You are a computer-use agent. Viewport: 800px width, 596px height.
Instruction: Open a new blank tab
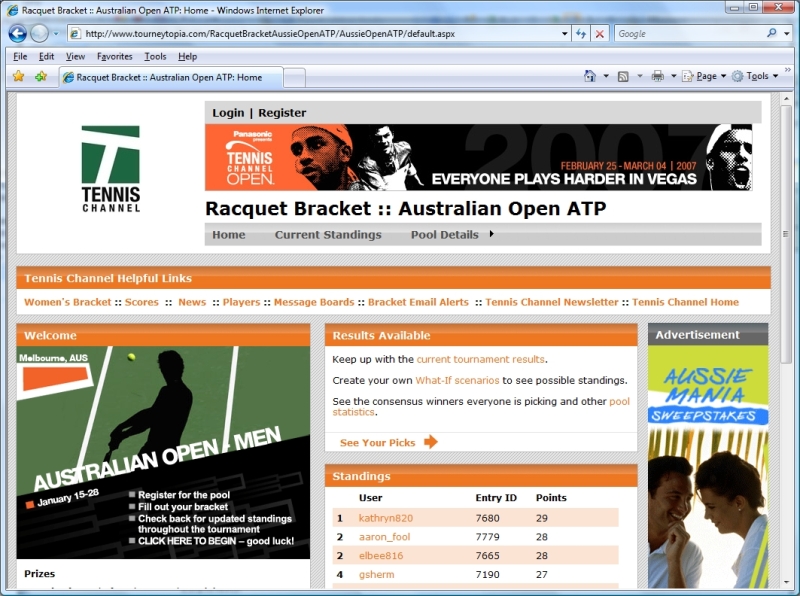(294, 78)
